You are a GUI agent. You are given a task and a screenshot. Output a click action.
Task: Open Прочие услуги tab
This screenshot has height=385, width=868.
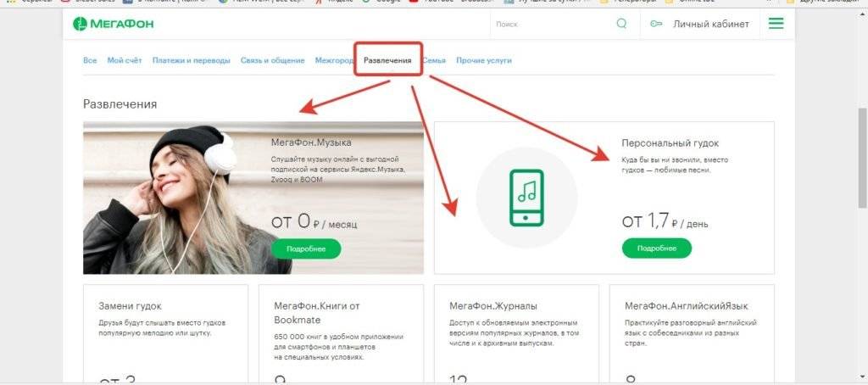point(483,61)
